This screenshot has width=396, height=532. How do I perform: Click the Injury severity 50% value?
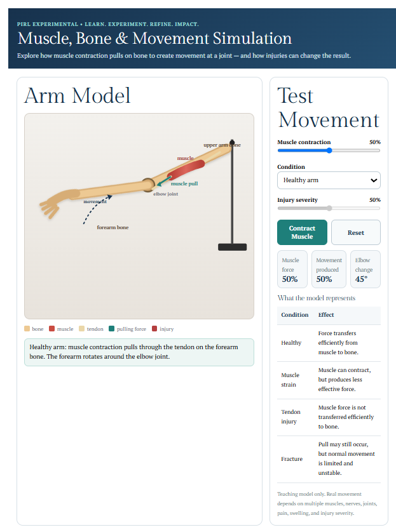tap(375, 200)
